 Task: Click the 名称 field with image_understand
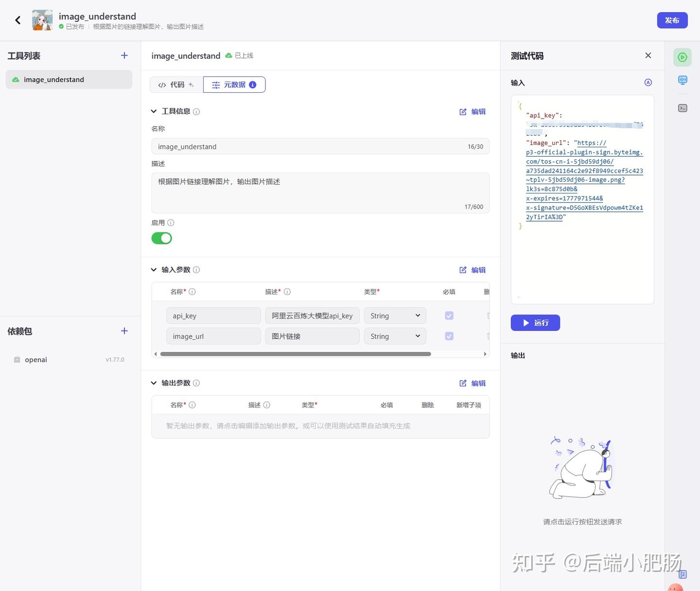320,146
